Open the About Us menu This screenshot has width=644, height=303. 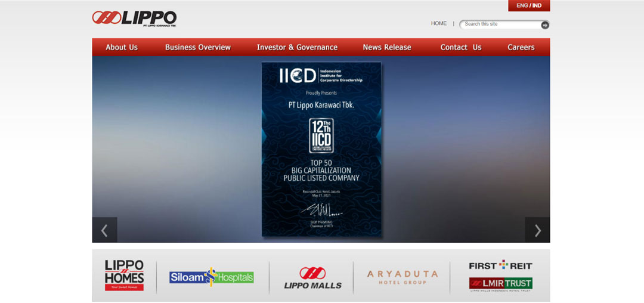click(x=122, y=47)
